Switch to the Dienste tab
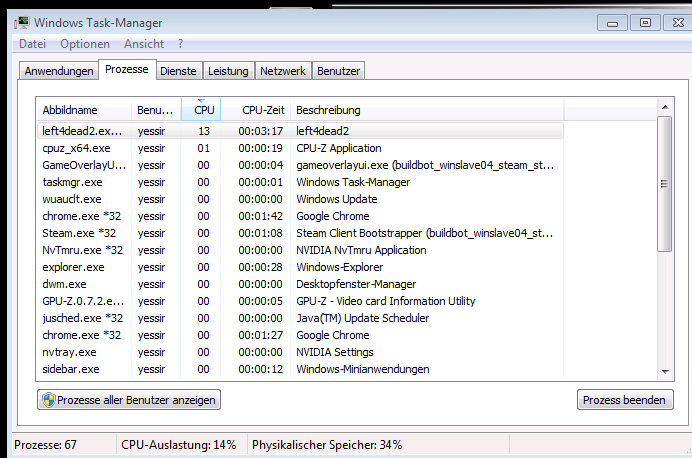The width and height of the screenshot is (692, 458). coord(178,71)
